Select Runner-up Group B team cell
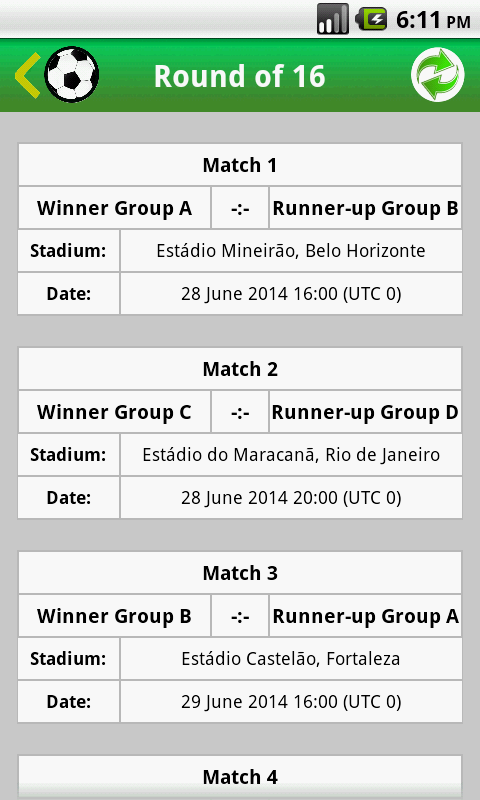 coord(365,208)
